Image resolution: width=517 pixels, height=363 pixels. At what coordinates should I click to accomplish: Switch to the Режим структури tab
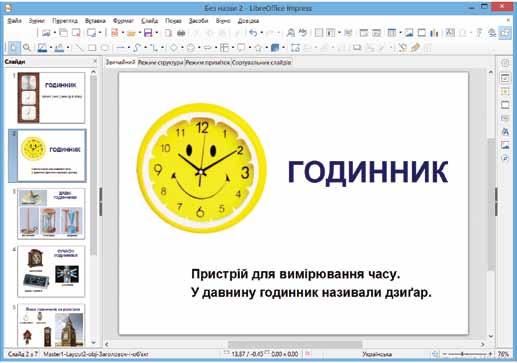pos(161,62)
